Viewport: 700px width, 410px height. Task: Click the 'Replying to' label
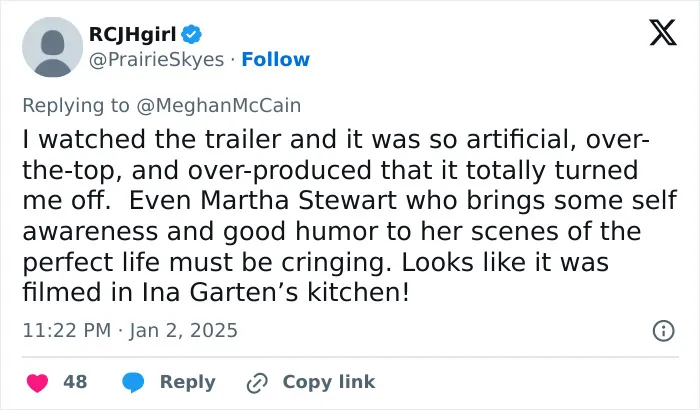click(76, 106)
